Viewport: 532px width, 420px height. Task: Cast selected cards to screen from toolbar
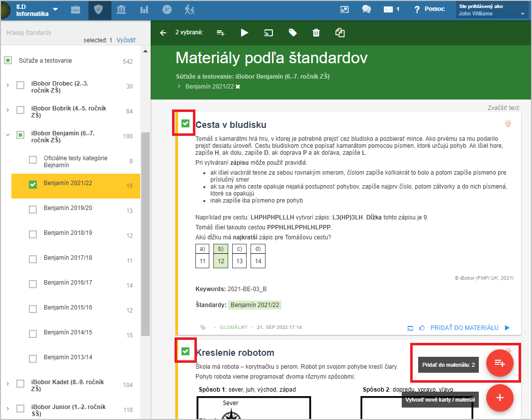[x=268, y=33]
